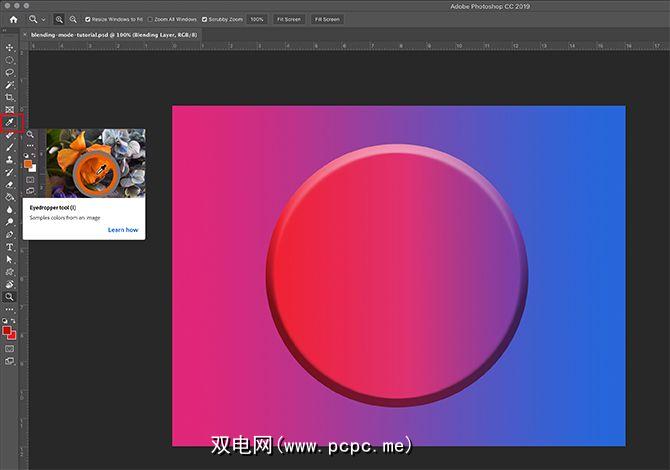Screen dimensions: 670x470
Task: Choose the Zoom Out magnifier button
Action: point(73,19)
